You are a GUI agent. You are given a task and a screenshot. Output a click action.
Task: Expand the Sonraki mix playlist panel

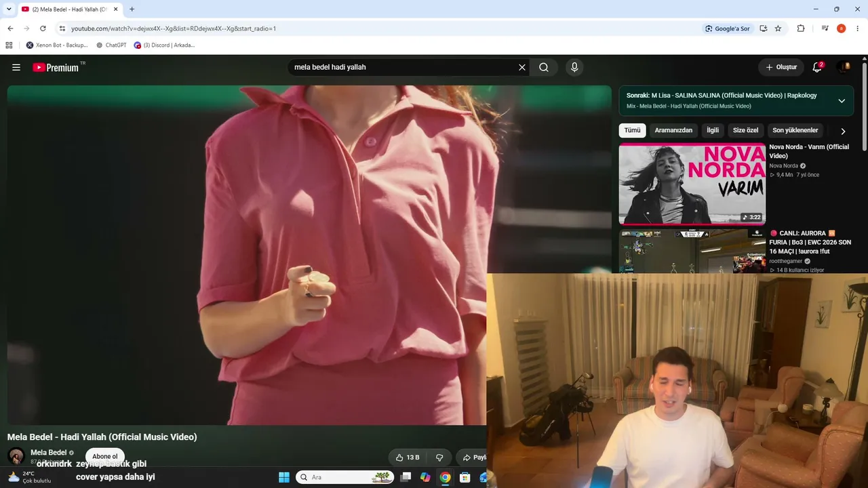pyautogui.click(x=842, y=100)
